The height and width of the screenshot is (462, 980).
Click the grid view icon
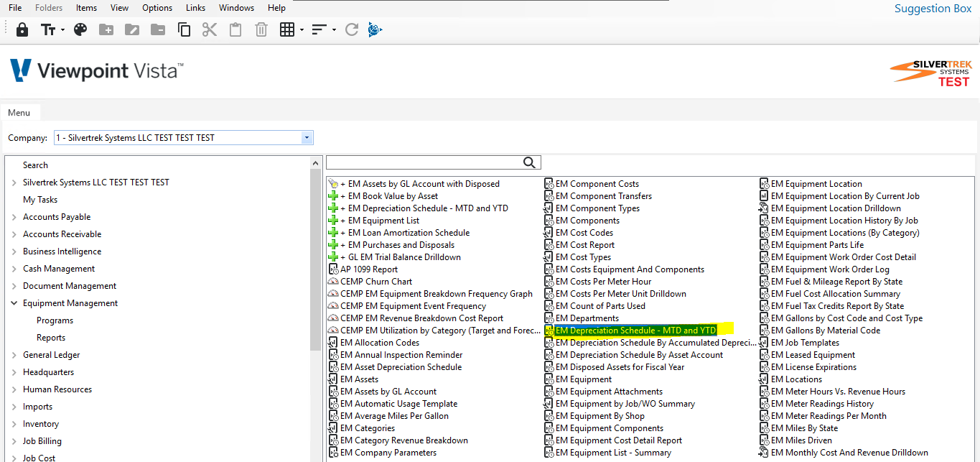[x=287, y=29]
